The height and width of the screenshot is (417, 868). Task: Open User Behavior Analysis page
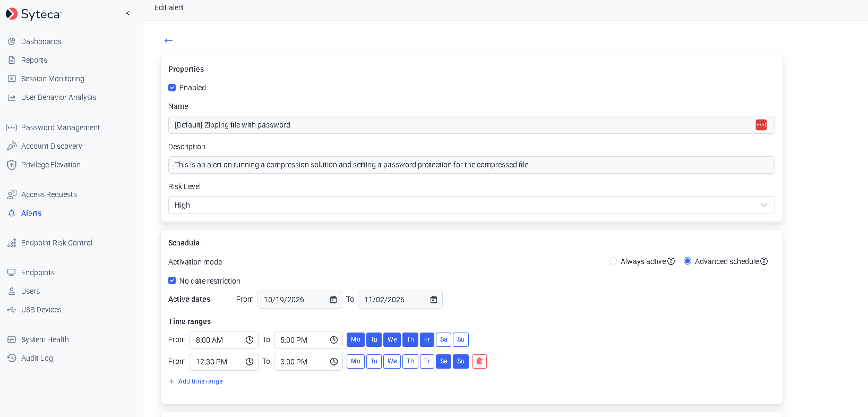[58, 97]
